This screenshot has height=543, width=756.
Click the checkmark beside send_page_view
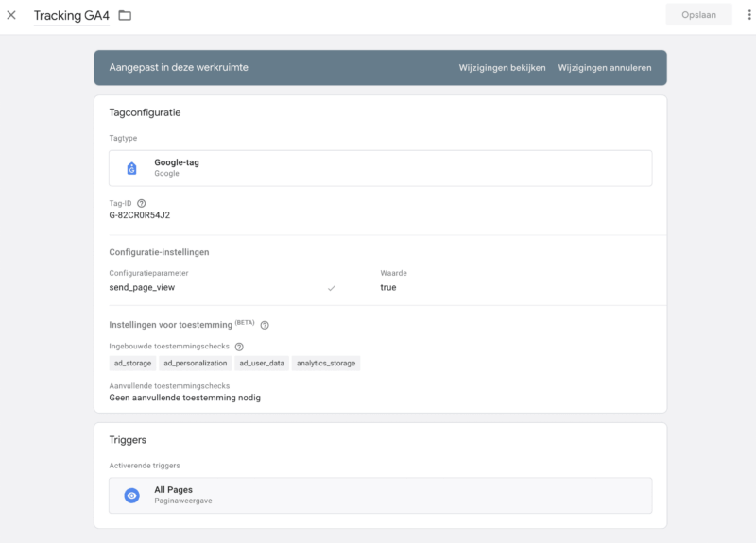pyautogui.click(x=331, y=288)
